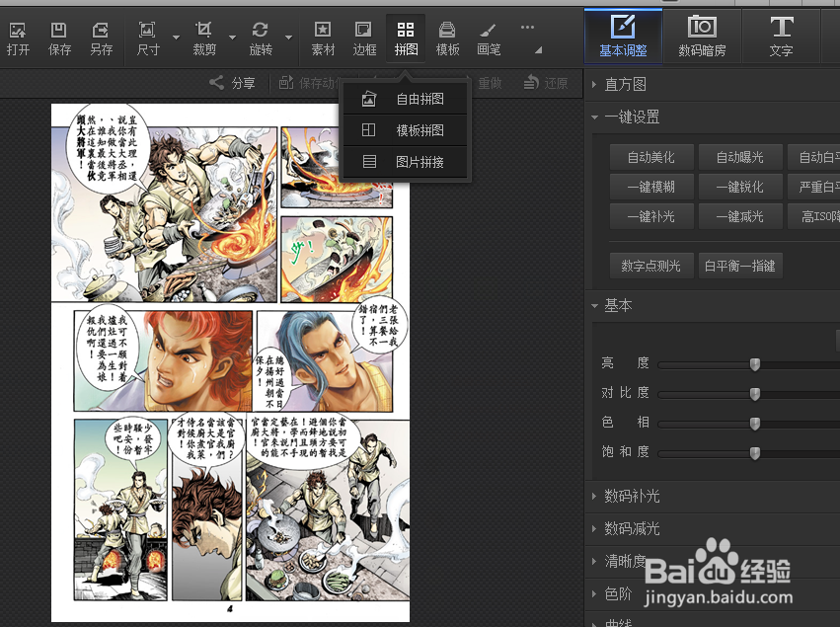Image resolution: width=840 pixels, height=627 pixels.
Task: Select the 裁剪 crop tool
Action: [204, 39]
